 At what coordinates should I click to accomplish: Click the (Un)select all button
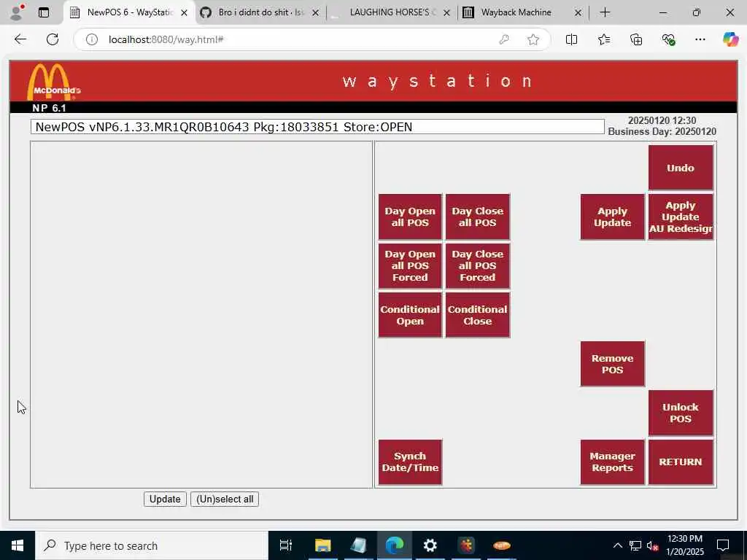point(225,499)
